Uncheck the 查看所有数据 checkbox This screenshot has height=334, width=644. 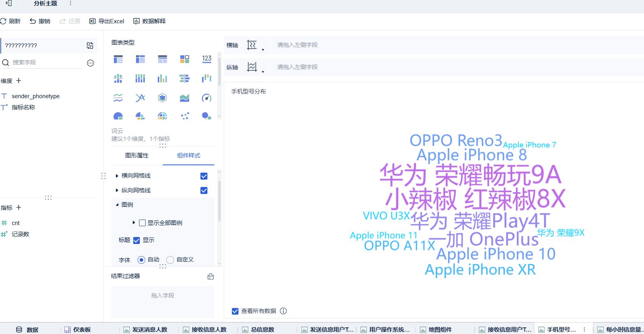click(x=235, y=311)
